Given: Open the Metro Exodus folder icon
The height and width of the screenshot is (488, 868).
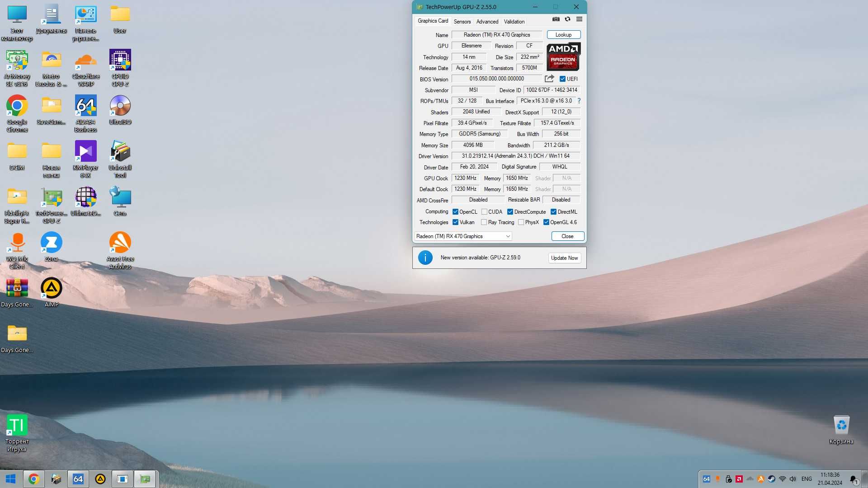Looking at the screenshot, I should tap(52, 68).
